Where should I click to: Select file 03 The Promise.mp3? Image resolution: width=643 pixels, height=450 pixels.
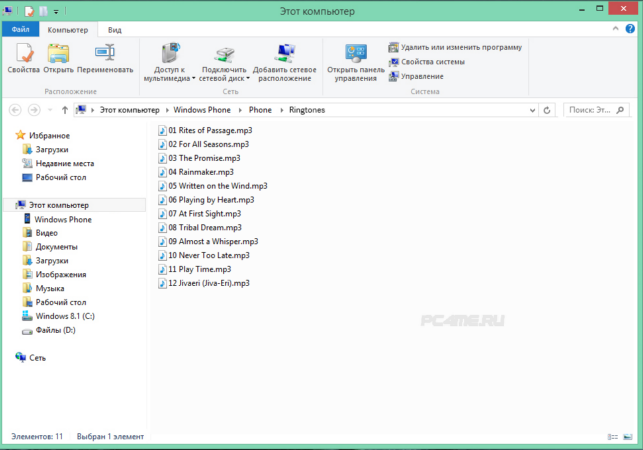pyautogui.click(x=199, y=158)
